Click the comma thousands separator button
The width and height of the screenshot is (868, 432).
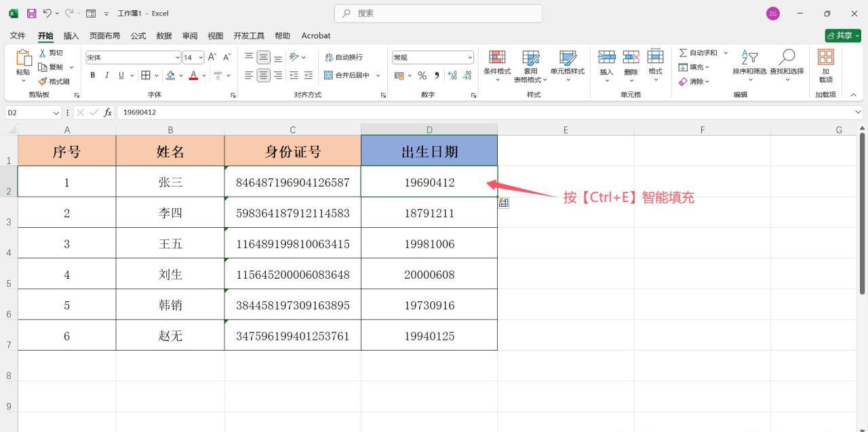click(437, 75)
